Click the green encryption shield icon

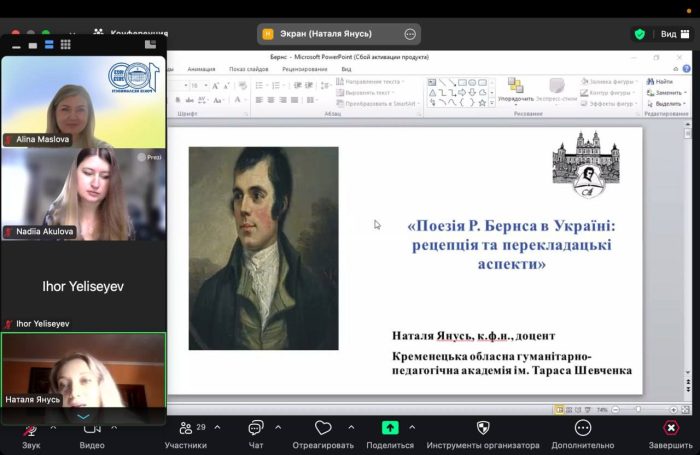click(x=640, y=34)
